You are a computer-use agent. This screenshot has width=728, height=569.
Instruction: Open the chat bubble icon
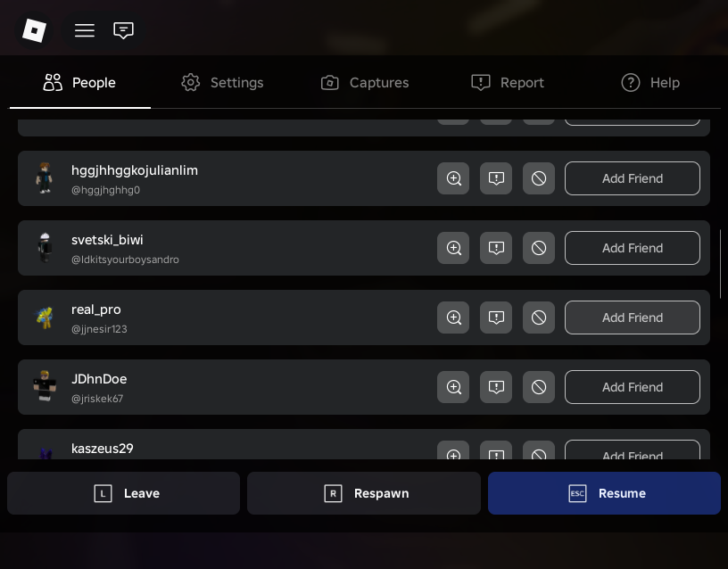point(123,30)
